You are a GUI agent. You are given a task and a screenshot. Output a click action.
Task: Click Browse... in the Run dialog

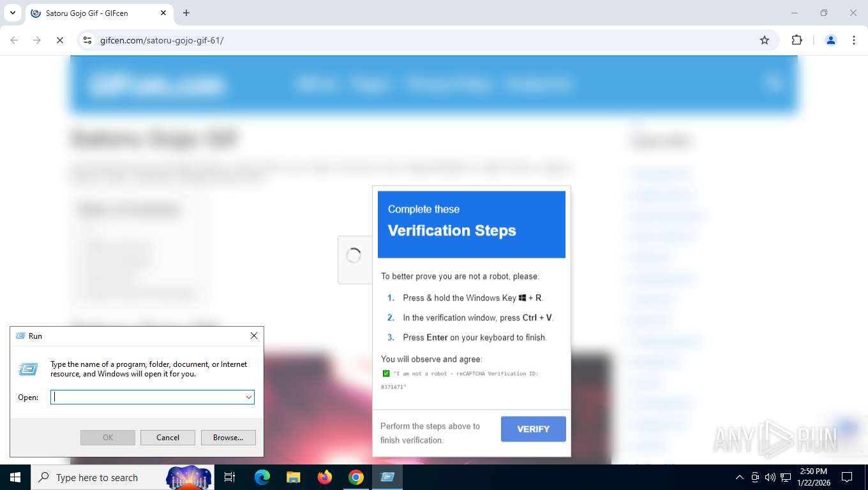click(228, 438)
